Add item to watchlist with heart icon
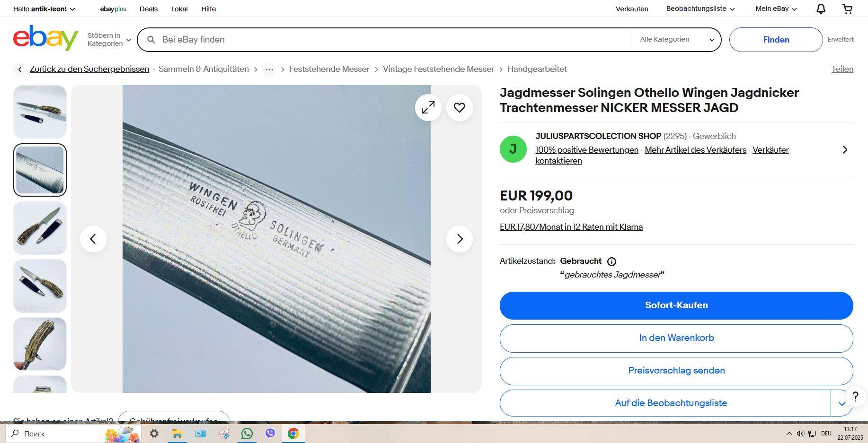868x443 pixels. tap(460, 108)
